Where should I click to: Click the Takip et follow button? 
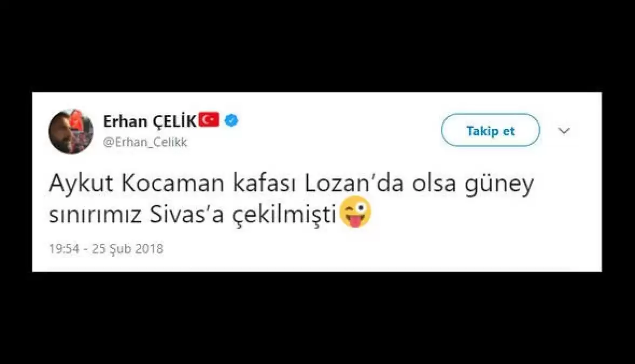[x=490, y=131]
